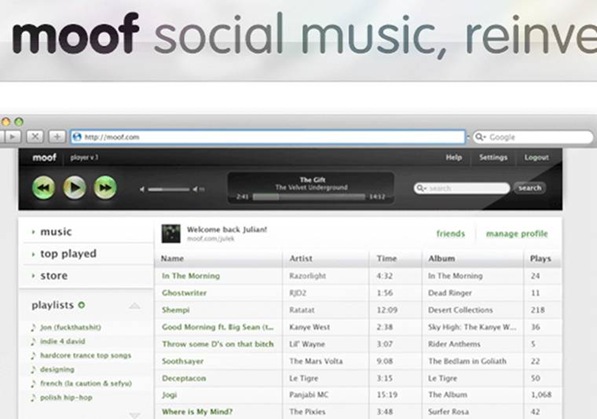Click the moof logo in player header
This screenshot has height=419, width=597.
45,157
